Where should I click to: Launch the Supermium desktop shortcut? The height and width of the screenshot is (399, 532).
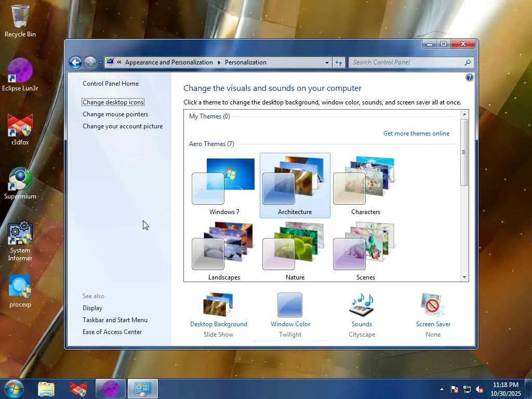click(x=20, y=183)
